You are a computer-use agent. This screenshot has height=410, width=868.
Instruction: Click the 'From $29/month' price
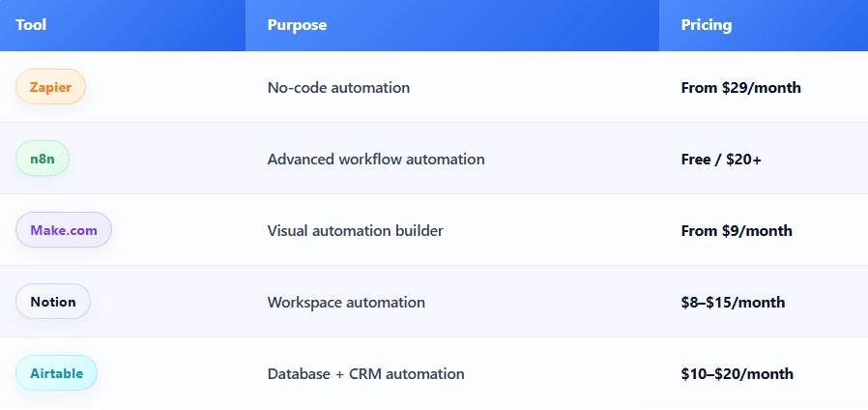[740, 88]
